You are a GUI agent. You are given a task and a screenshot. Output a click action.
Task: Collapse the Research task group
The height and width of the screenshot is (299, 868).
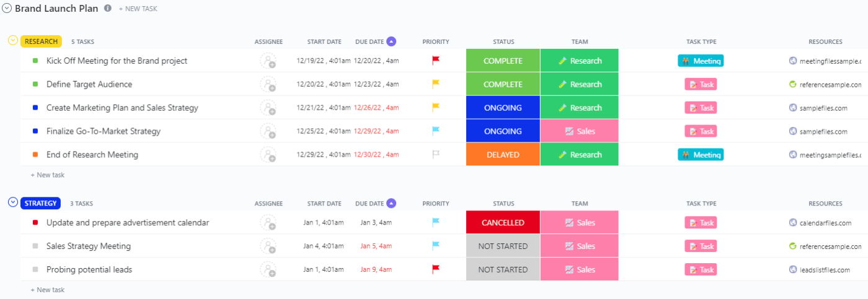(12, 41)
